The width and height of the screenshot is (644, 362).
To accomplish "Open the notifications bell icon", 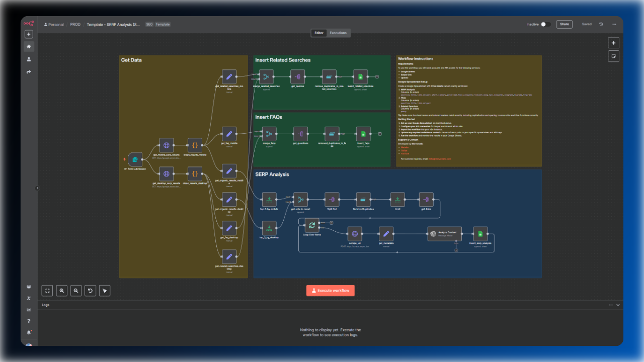I will [29, 332].
